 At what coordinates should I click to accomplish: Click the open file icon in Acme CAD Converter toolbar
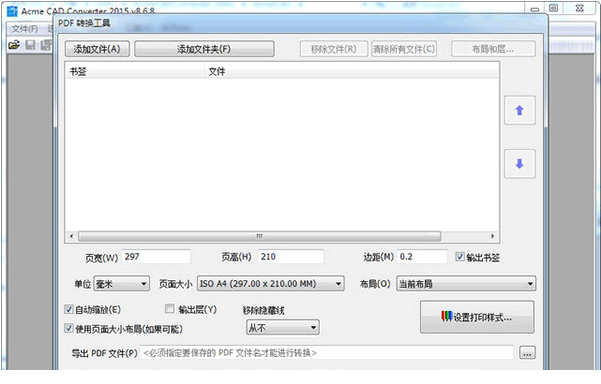tap(14, 45)
